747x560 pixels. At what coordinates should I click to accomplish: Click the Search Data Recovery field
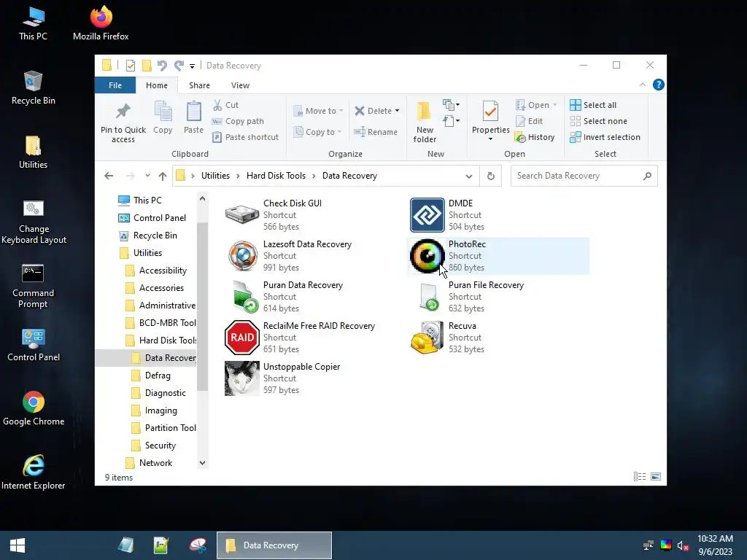tap(584, 176)
